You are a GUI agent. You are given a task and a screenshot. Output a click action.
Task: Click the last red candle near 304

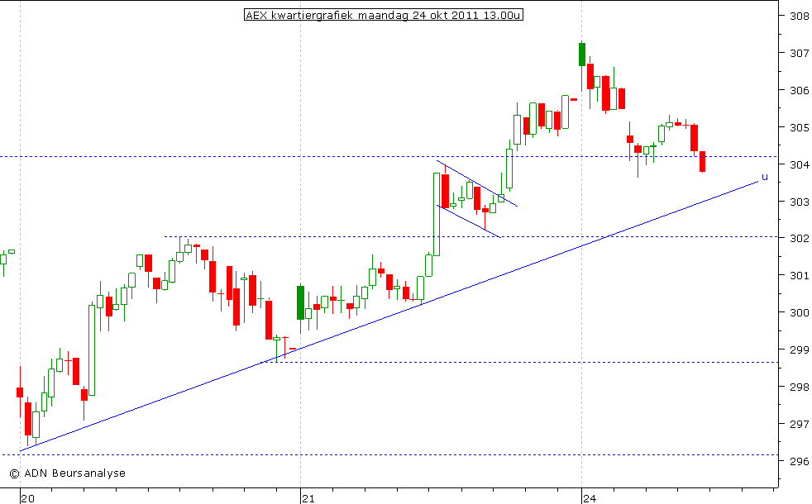[x=702, y=161]
